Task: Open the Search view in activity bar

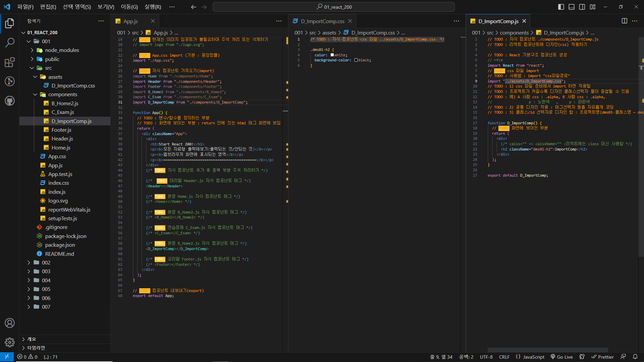Action: point(10,43)
